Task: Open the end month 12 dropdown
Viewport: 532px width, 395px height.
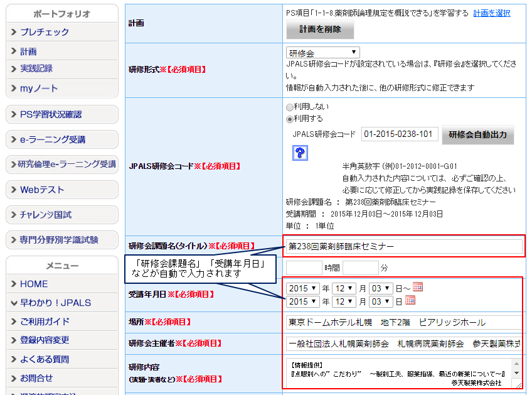Action: click(x=343, y=301)
